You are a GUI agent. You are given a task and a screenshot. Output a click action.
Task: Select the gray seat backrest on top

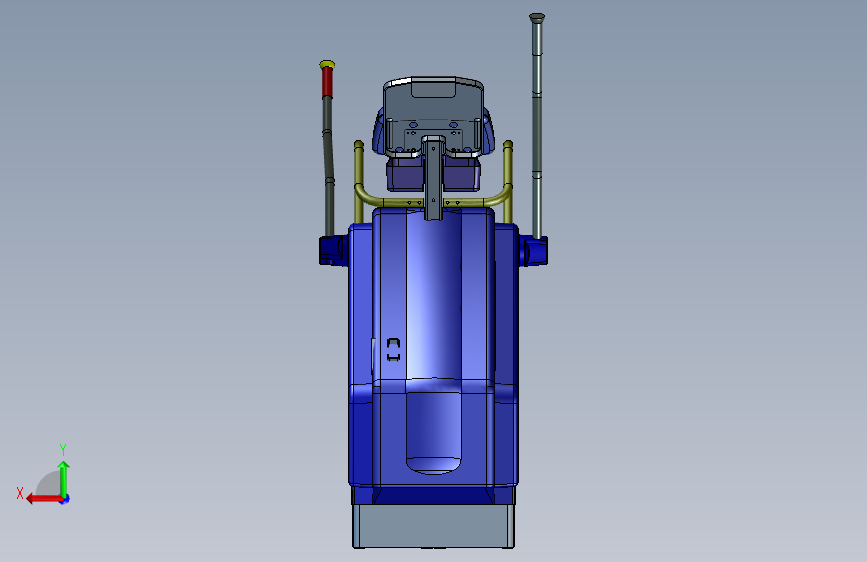[433, 115]
